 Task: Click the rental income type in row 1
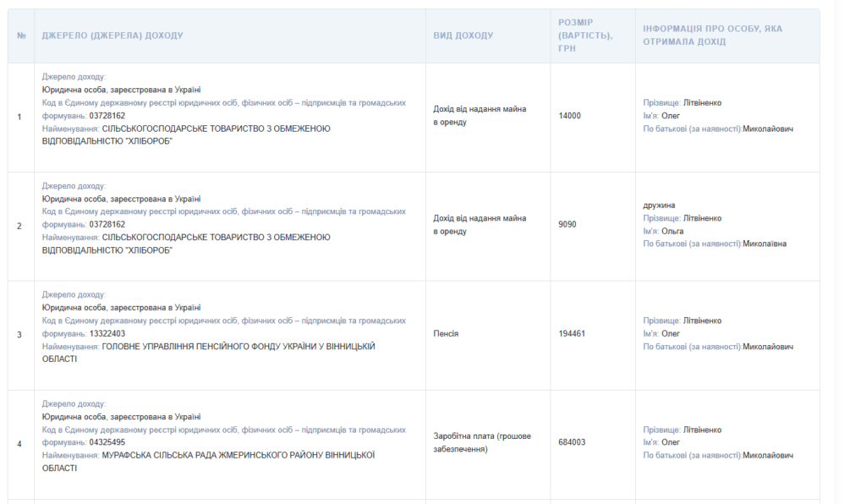(479, 116)
